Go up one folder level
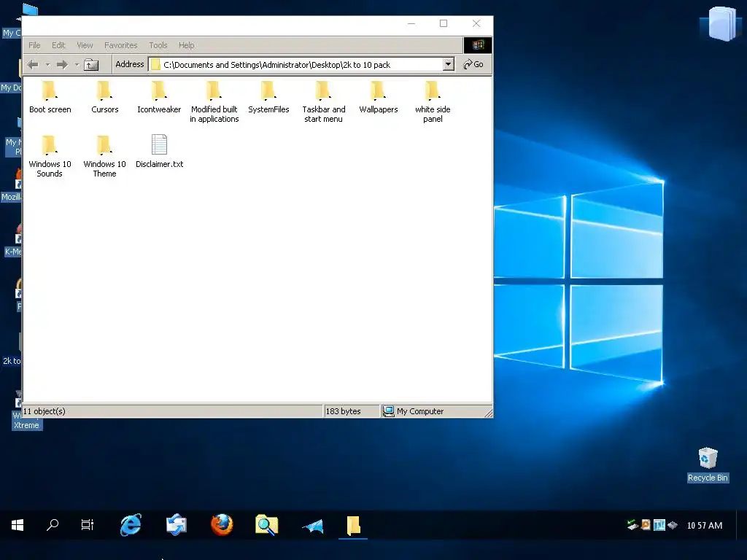This screenshot has height=560, width=747. point(91,65)
